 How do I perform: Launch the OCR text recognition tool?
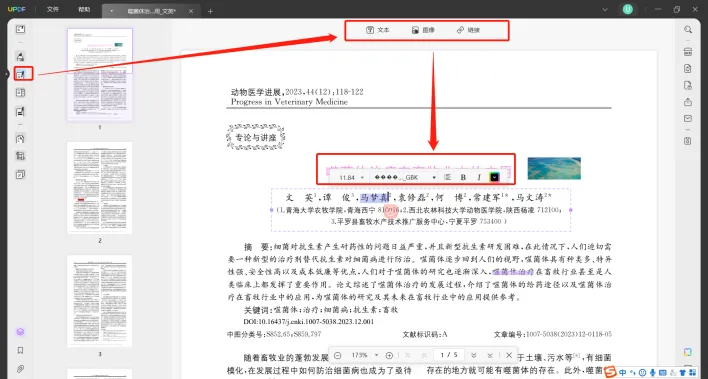[x=688, y=51]
